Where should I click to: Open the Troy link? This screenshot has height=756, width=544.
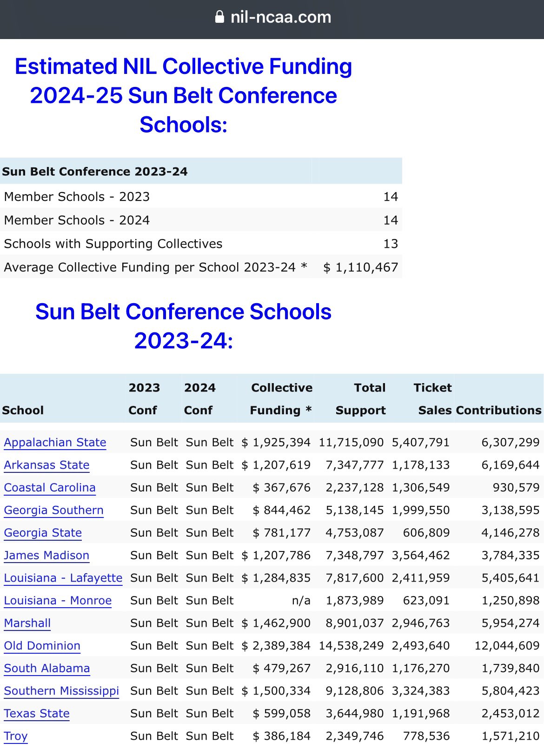[x=16, y=736]
